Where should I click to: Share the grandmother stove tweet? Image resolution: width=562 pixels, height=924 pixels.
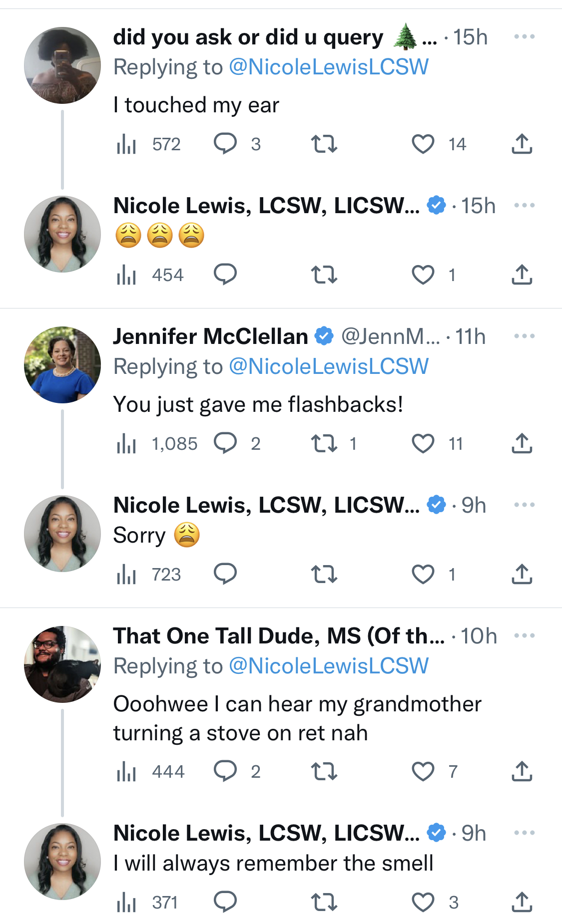click(x=522, y=771)
